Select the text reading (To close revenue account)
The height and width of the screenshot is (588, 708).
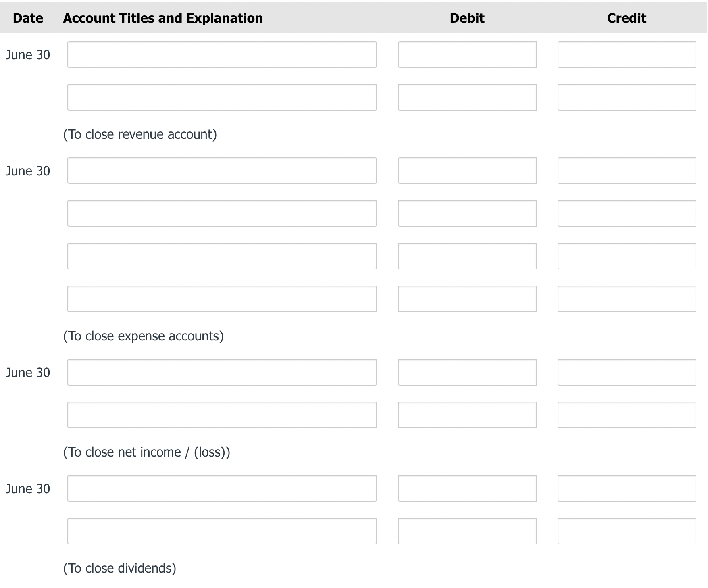click(140, 134)
